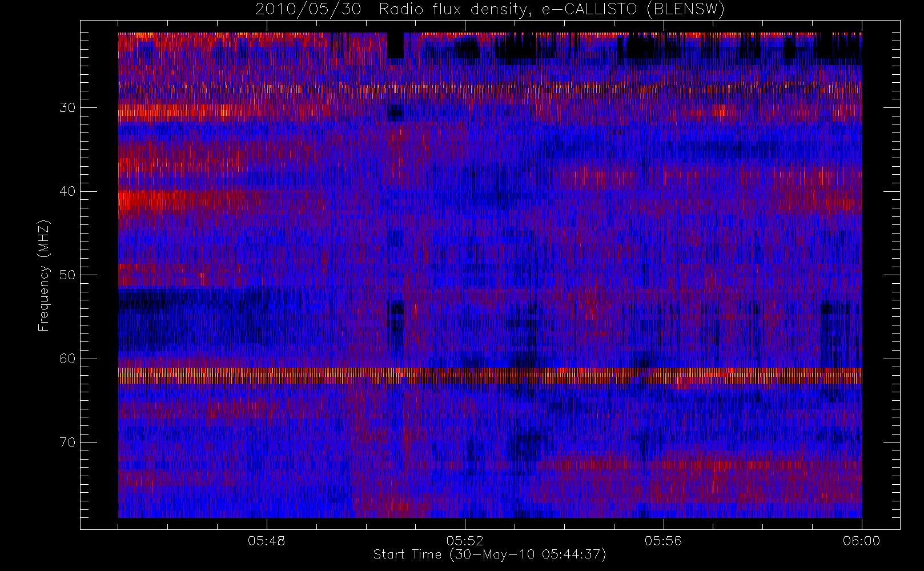This screenshot has width=924, height=571.
Task: Click the 50 frequency tick label
Action: (67, 275)
